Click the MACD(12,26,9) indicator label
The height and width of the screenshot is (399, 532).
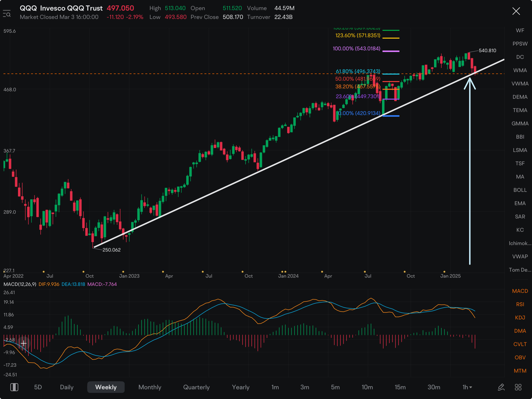tap(20, 284)
